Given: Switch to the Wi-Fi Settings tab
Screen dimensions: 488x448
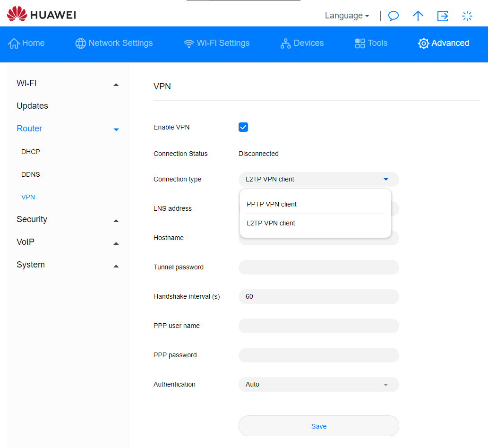Looking at the screenshot, I should click(x=217, y=43).
